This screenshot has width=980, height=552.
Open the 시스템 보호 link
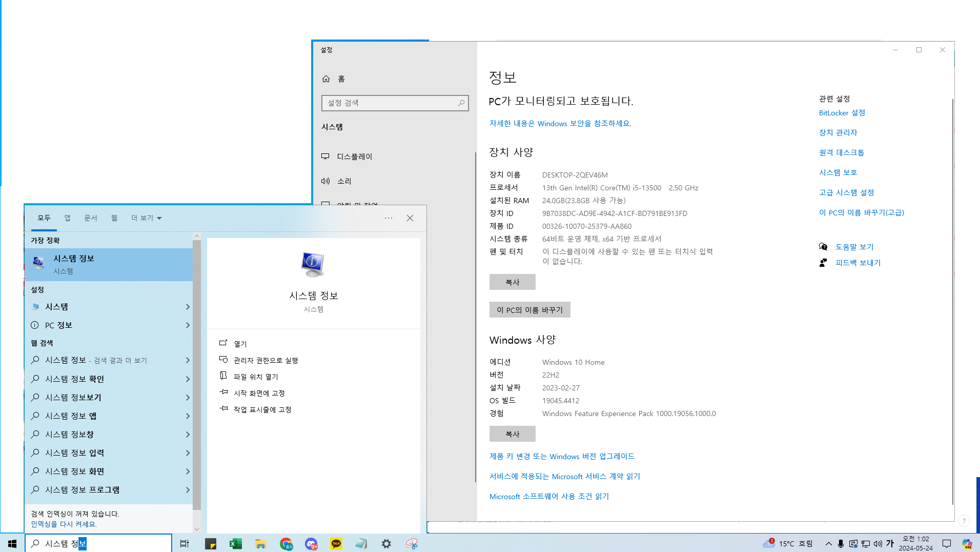coord(838,172)
